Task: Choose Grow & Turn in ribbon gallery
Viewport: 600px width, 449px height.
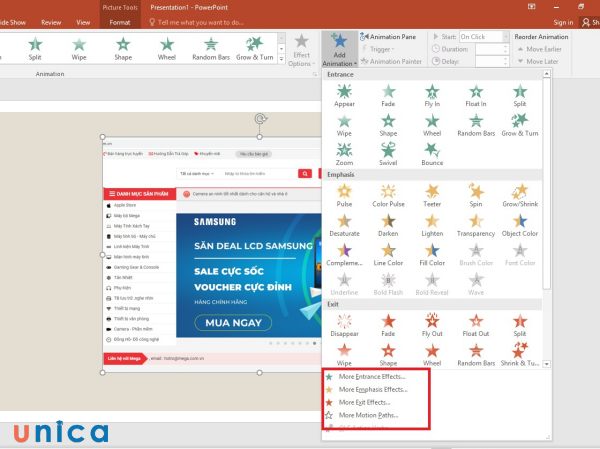Action: pos(254,49)
